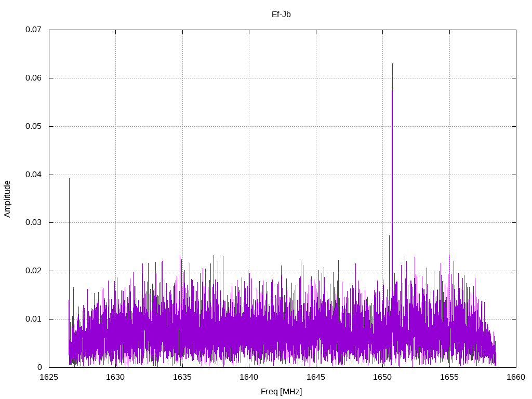532x399 pixels.
Task: Click the y-axis tick label '0.03'
Action: tap(33, 222)
